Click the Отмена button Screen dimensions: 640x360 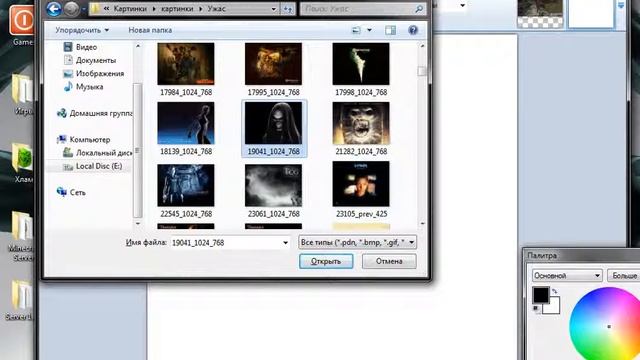389,261
